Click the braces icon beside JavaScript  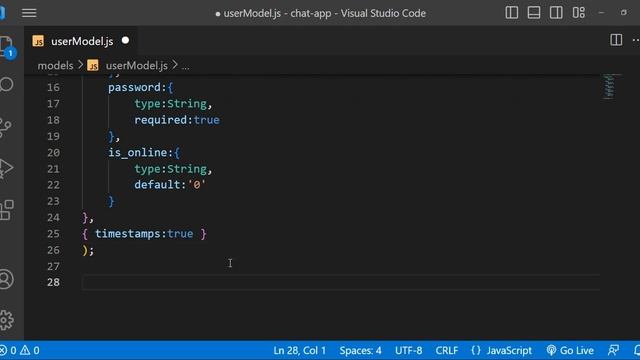click(x=476, y=350)
